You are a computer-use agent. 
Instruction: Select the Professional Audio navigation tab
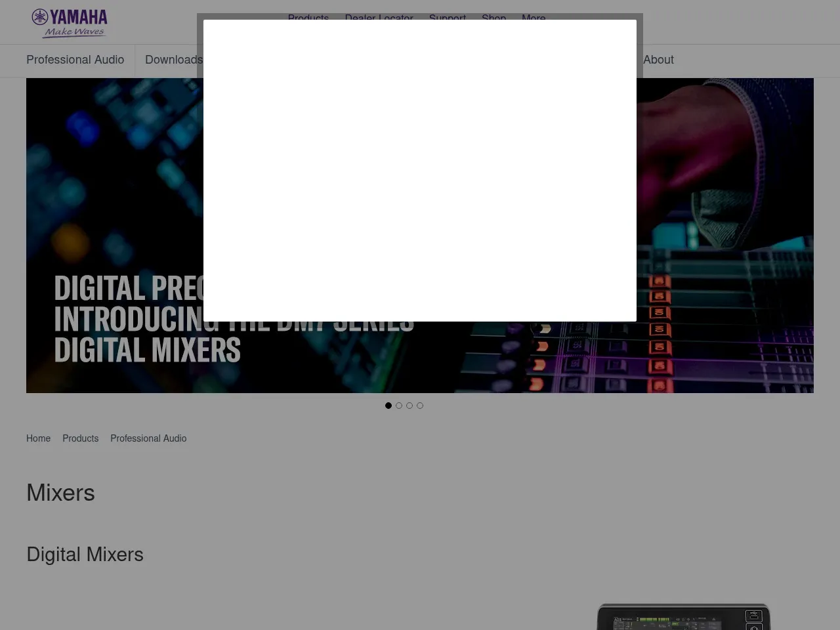click(75, 60)
